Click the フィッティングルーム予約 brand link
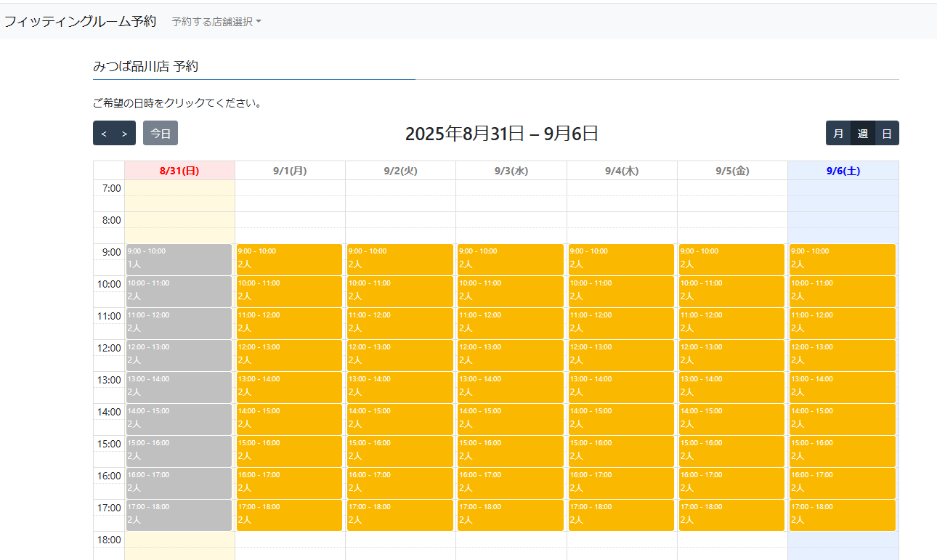The width and height of the screenshot is (937, 560). tap(80, 22)
